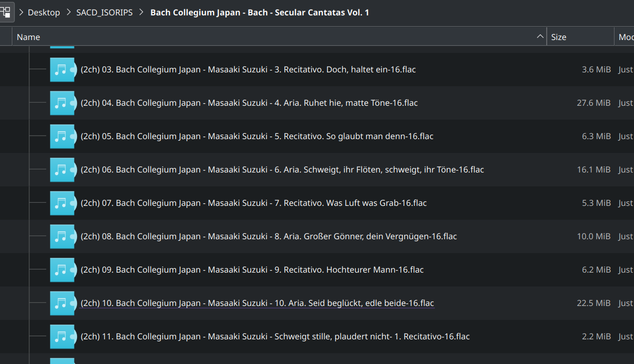Viewport: 634px width, 364px height.
Task: Sort files by the Size column header
Action: pyautogui.click(x=580, y=37)
